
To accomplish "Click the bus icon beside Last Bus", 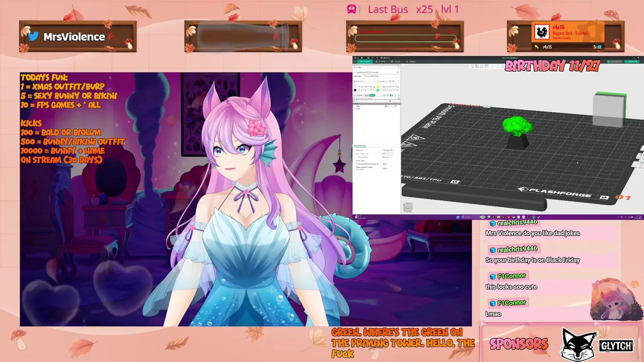I will [x=352, y=9].
